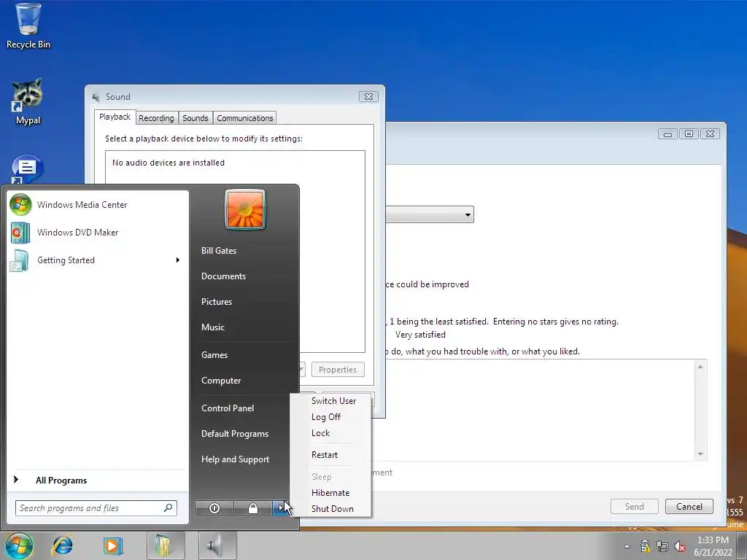Click the Properties button in Sound dialog
Screen dimensions: 747x560
pyautogui.click(x=338, y=370)
